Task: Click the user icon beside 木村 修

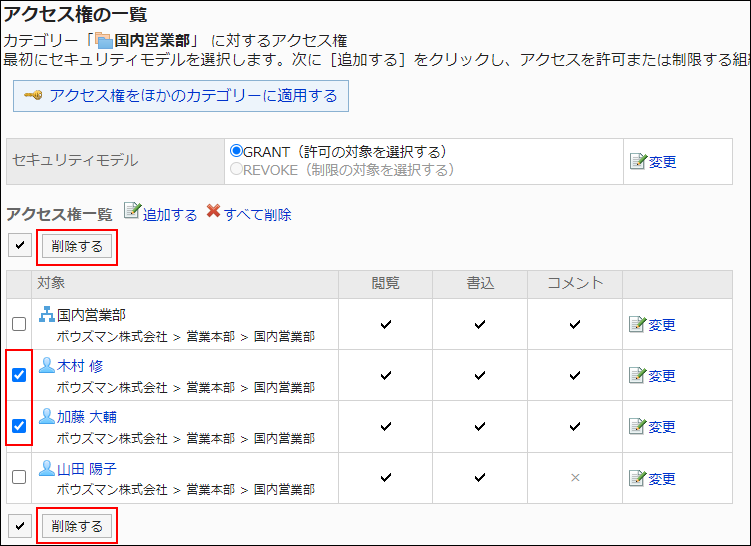Action: pos(47,365)
